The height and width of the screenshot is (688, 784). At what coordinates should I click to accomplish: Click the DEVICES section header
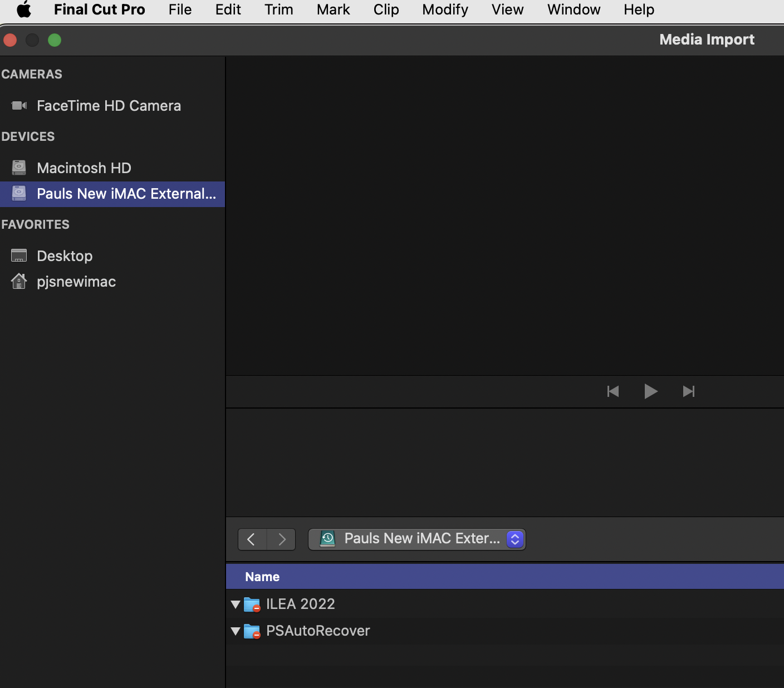[x=28, y=136]
